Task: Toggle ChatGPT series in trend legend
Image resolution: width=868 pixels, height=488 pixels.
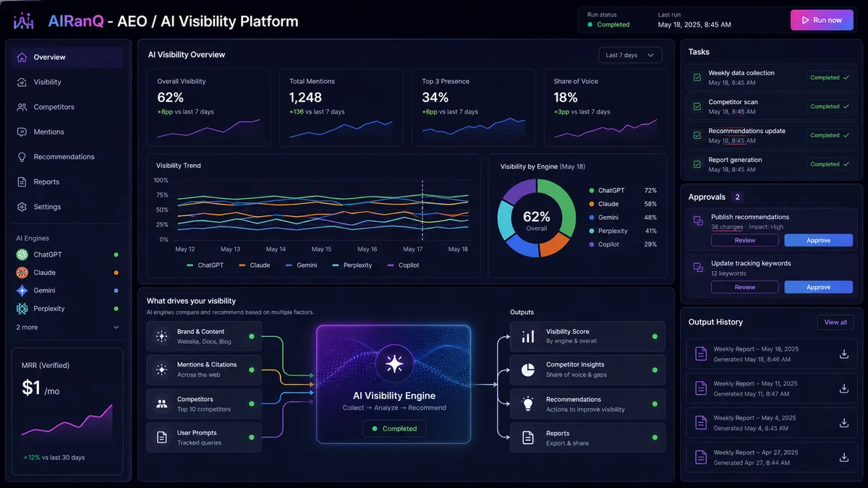Action: tap(205, 265)
